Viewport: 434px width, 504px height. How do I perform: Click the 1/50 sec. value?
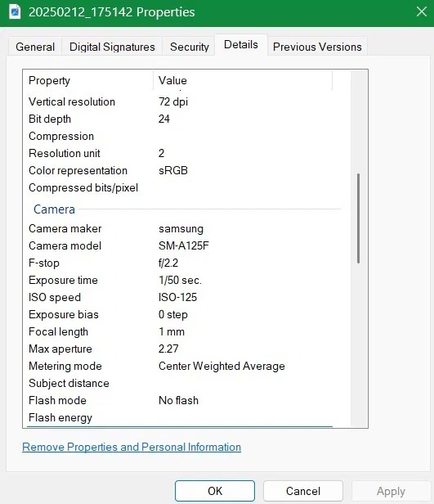pos(180,280)
